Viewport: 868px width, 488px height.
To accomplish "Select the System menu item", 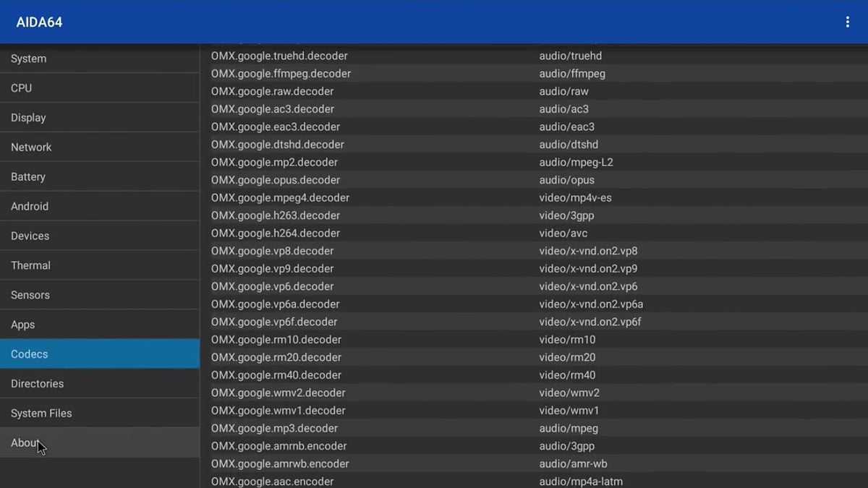I will click(x=100, y=59).
